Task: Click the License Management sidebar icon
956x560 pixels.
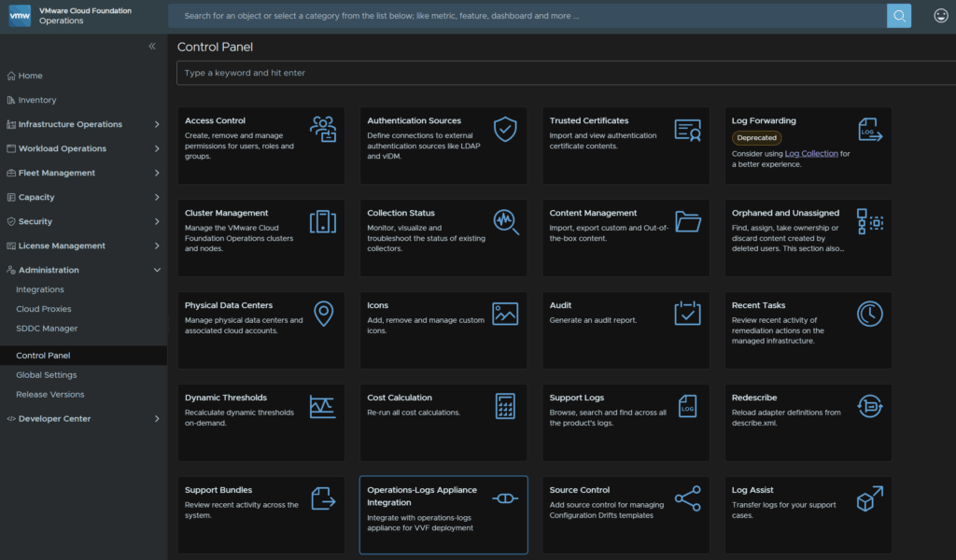Action: tap(11, 246)
